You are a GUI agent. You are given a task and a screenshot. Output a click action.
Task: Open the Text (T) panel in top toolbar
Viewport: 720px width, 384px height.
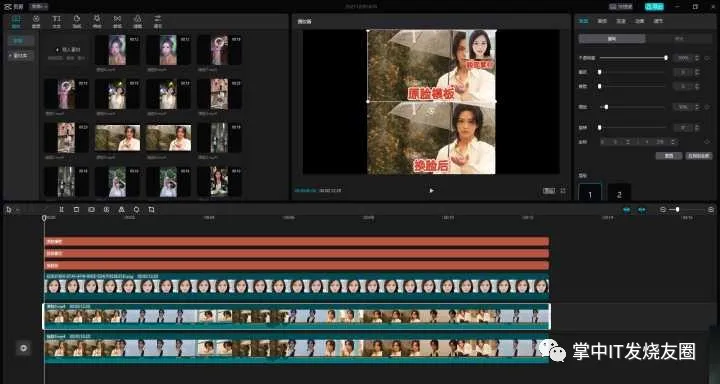tap(56, 21)
